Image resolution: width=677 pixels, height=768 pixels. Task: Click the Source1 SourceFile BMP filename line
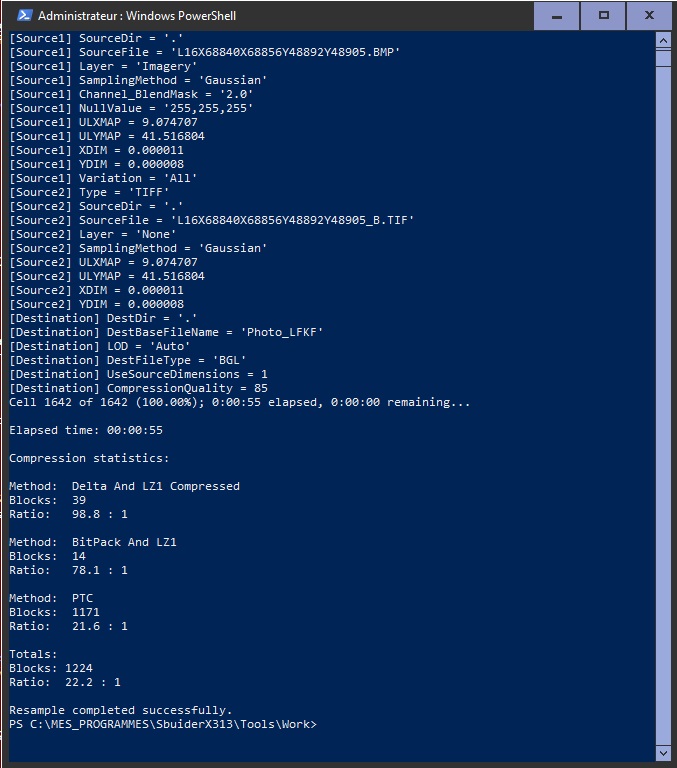click(205, 52)
